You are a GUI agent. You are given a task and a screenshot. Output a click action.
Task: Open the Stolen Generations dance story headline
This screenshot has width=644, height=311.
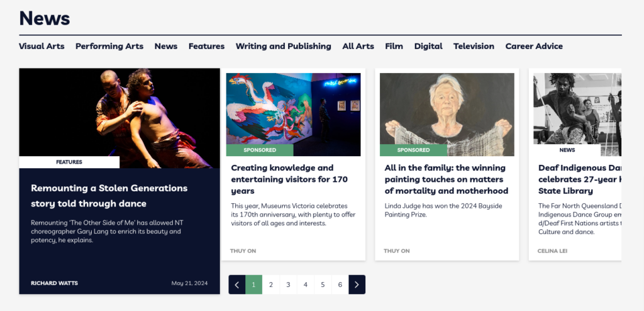coord(109,196)
